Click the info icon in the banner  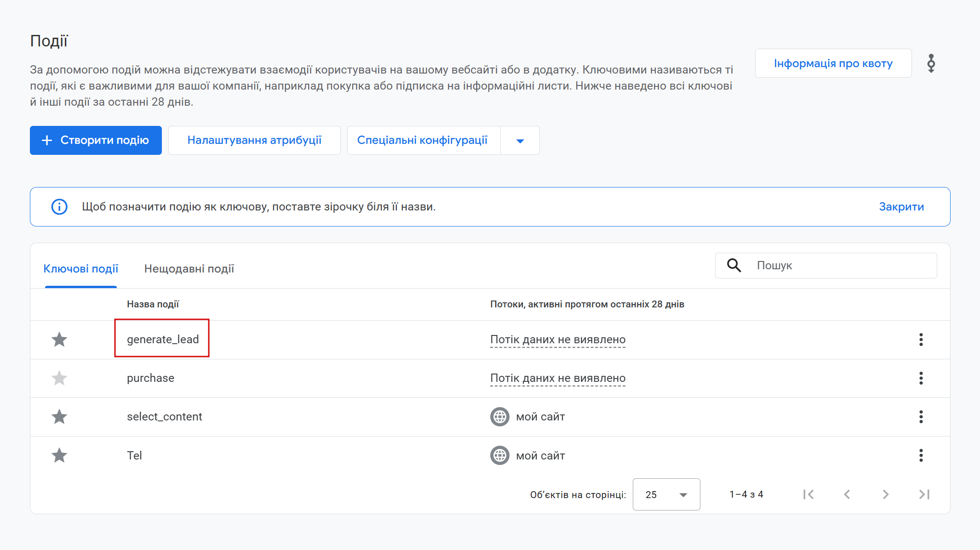(x=59, y=207)
